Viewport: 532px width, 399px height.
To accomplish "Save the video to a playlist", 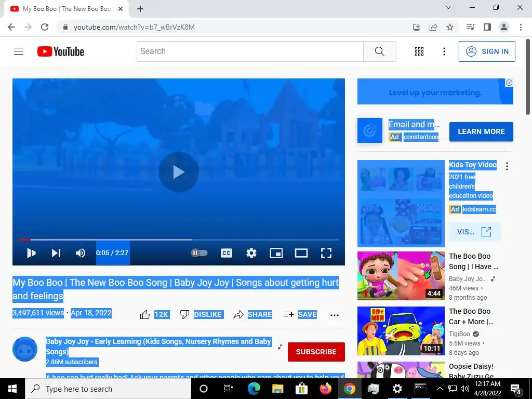I will [x=300, y=314].
